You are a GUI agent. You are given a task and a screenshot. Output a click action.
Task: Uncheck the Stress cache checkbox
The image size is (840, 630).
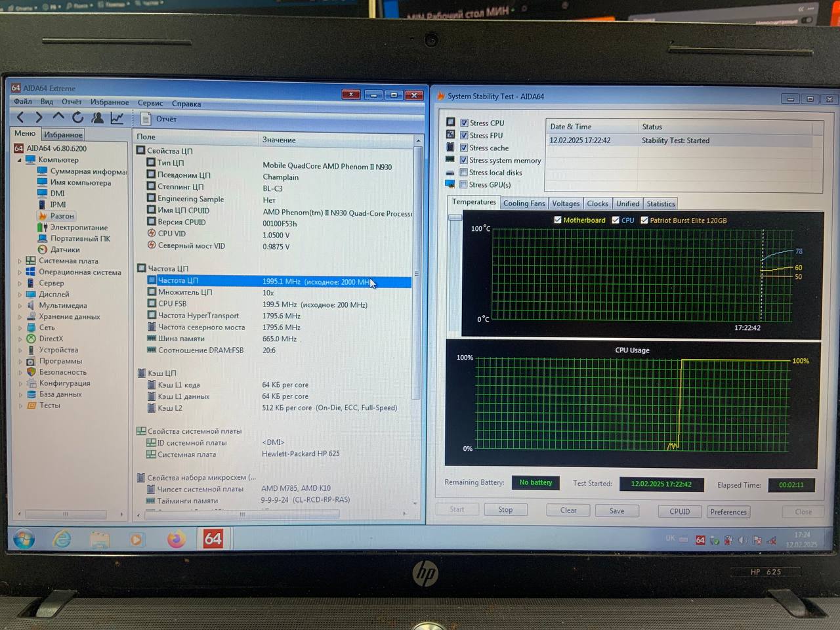coord(464,148)
